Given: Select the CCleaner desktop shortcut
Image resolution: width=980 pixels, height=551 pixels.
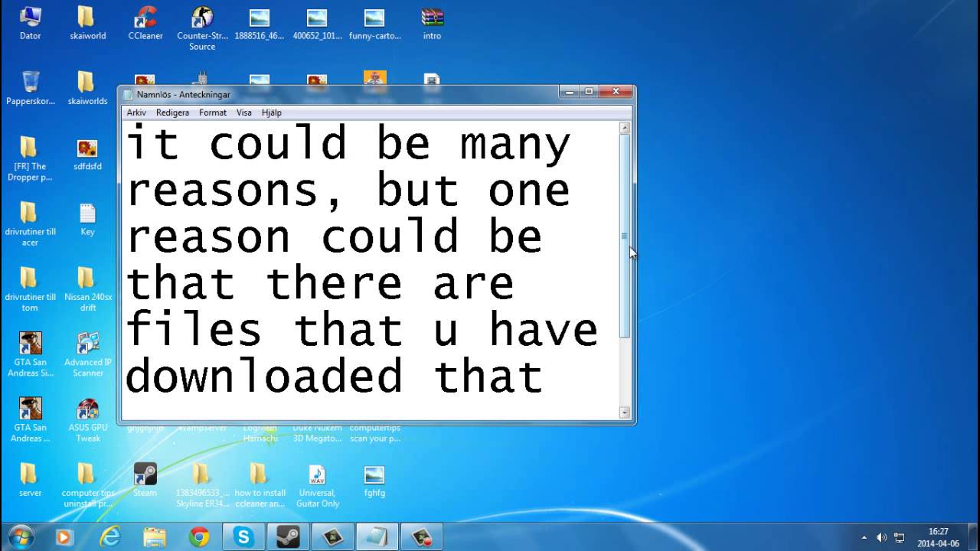Looking at the screenshot, I should click(x=145, y=23).
